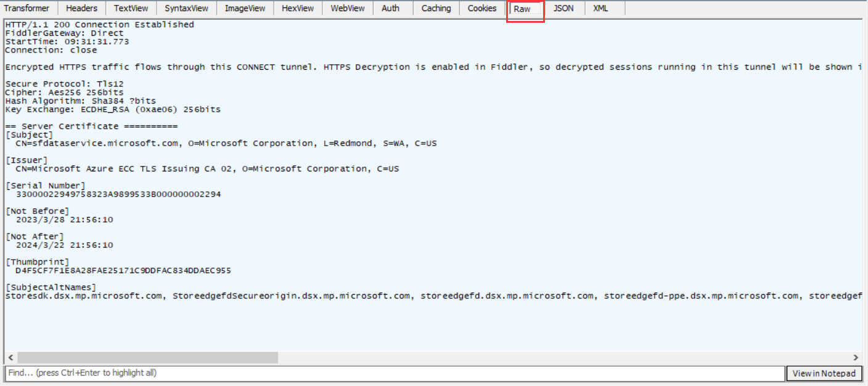
Task: Click the '[Not Before]' label
Action: (x=37, y=211)
